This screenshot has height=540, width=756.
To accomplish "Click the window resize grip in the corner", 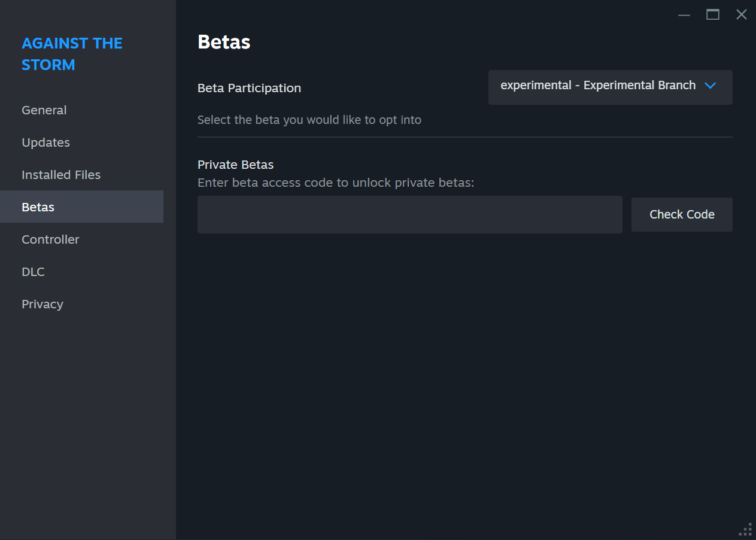I will click(x=746, y=530).
